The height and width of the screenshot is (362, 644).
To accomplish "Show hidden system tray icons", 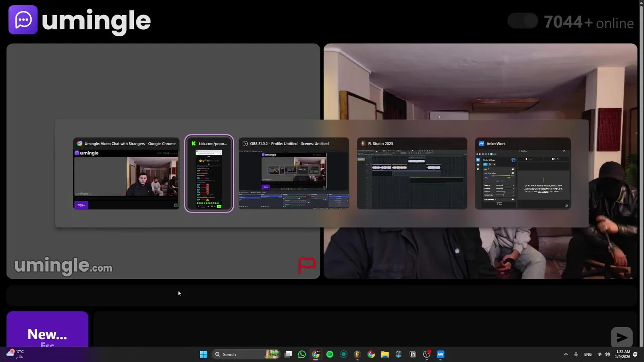I will (566, 354).
